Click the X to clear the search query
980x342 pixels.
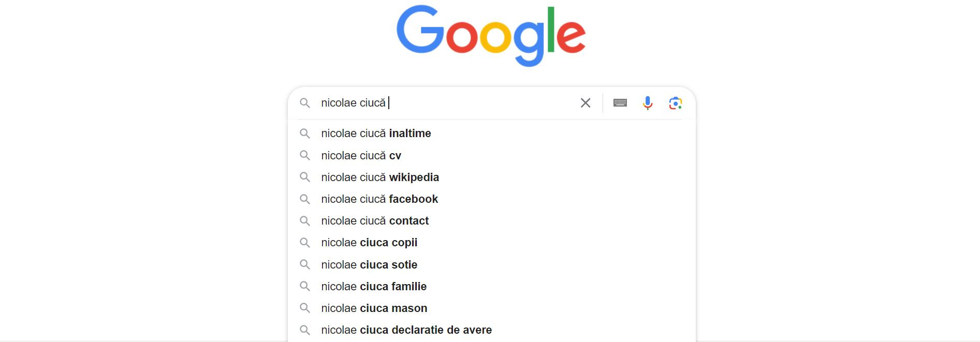586,103
